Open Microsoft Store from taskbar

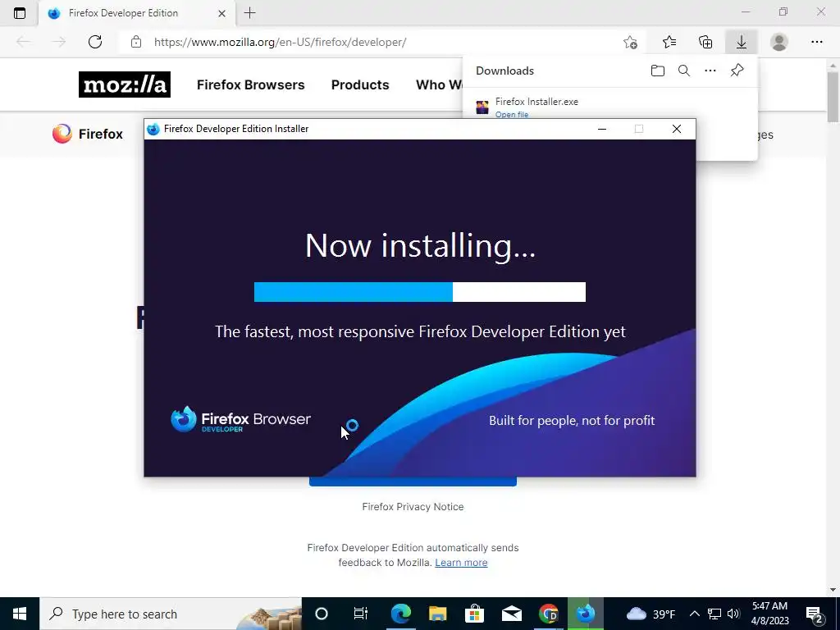(x=475, y=614)
